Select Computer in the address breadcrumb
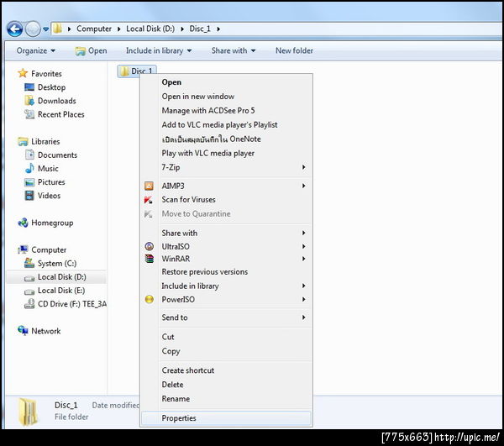The image size is (504, 446). [x=94, y=29]
